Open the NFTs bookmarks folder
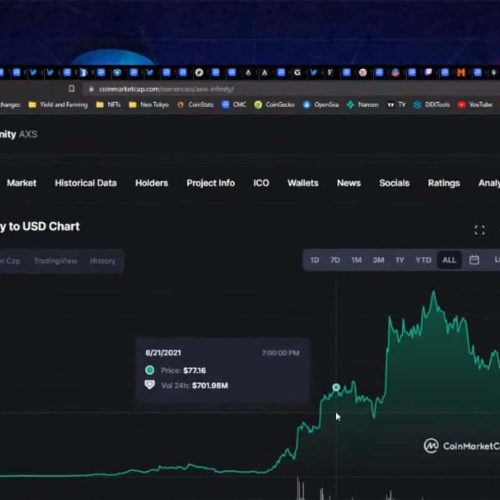Image resolution: width=500 pixels, height=500 pixels. pos(108,105)
